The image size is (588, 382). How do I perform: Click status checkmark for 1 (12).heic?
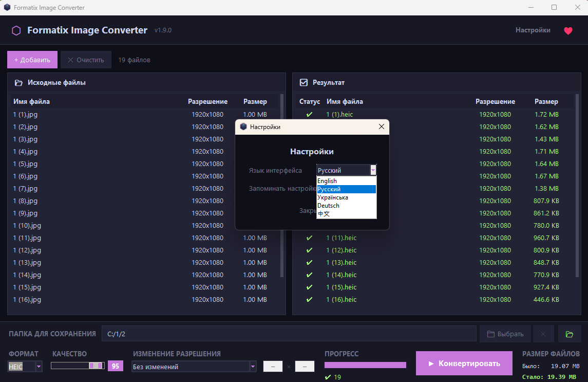point(309,250)
